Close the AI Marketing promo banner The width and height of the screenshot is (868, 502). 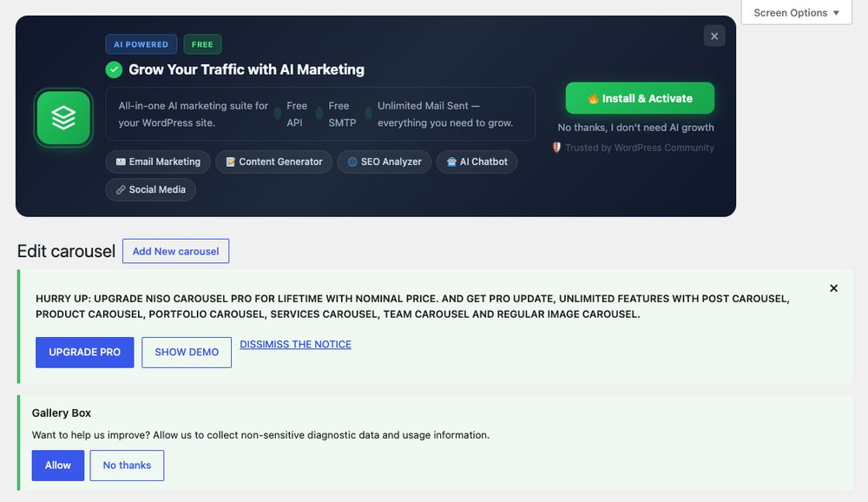[714, 36]
